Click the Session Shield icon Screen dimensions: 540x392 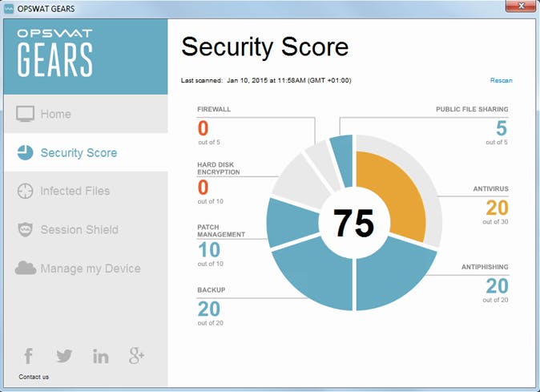25,229
